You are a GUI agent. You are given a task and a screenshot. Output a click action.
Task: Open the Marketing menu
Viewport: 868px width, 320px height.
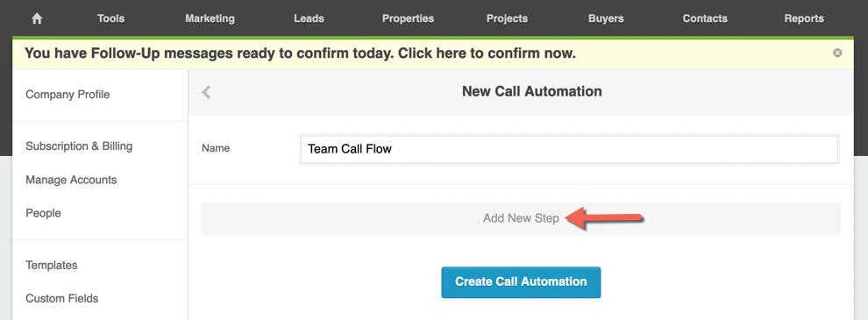(x=210, y=18)
